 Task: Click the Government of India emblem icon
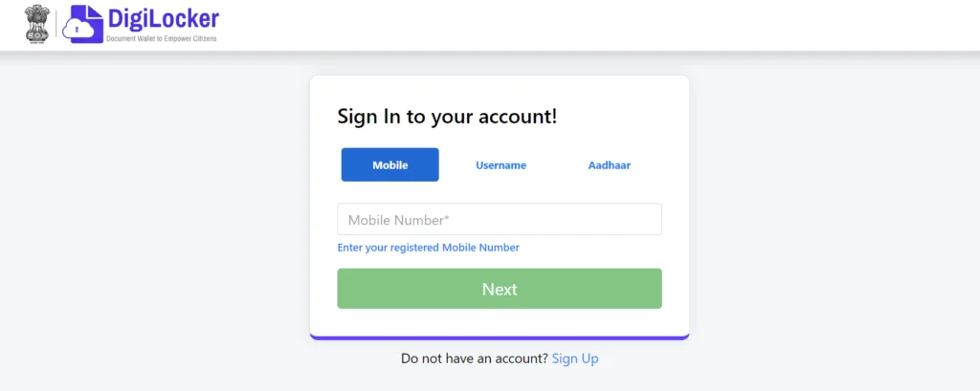click(x=37, y=24)
